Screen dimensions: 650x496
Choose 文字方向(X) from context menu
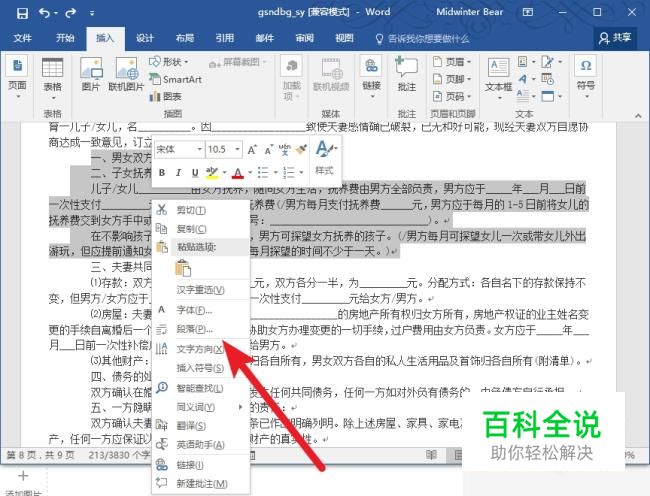[x=201, y=349]
